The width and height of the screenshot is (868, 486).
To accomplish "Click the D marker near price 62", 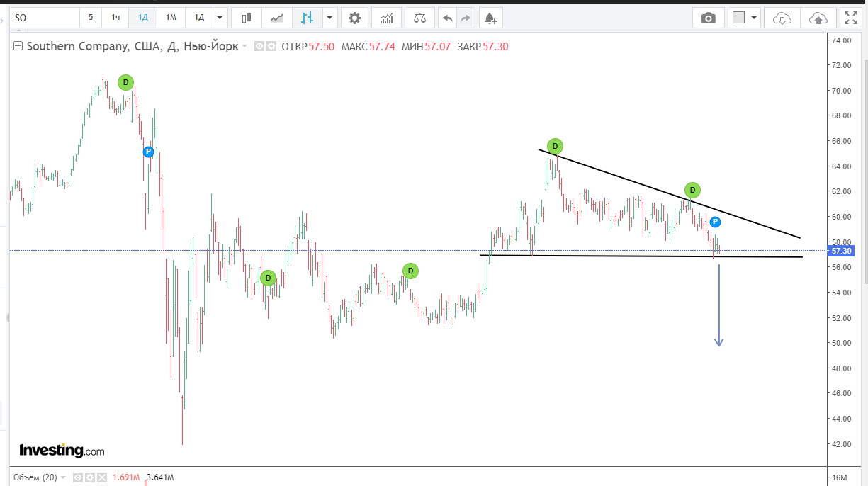I will click(692, 190).
